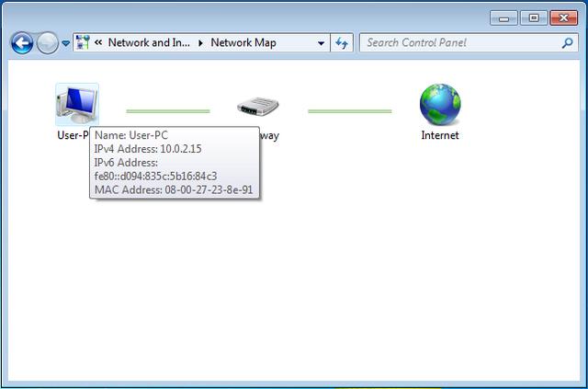Select the User-PC computer icon
588x389 pixels.
click(x=77, y=105)
